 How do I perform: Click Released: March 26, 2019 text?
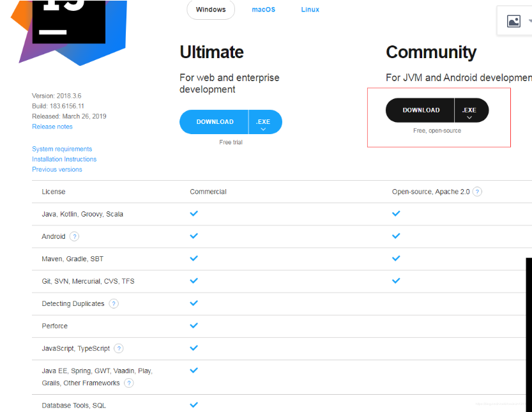69,116
